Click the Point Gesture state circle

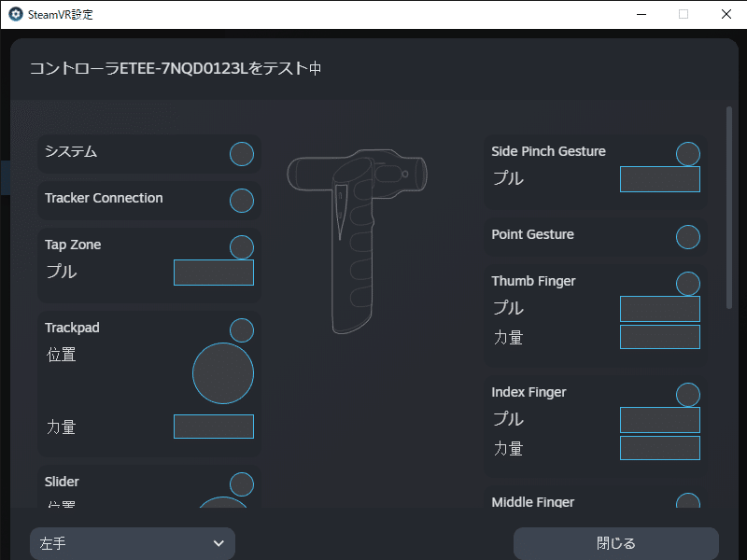coord(688,237)
